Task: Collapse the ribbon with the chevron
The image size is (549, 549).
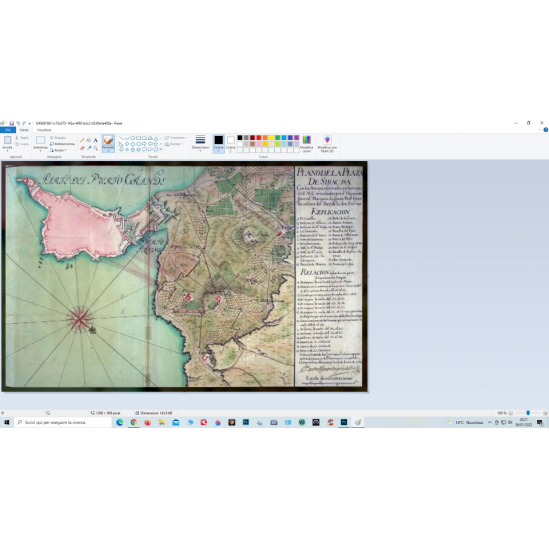Action: click(540, 130)
